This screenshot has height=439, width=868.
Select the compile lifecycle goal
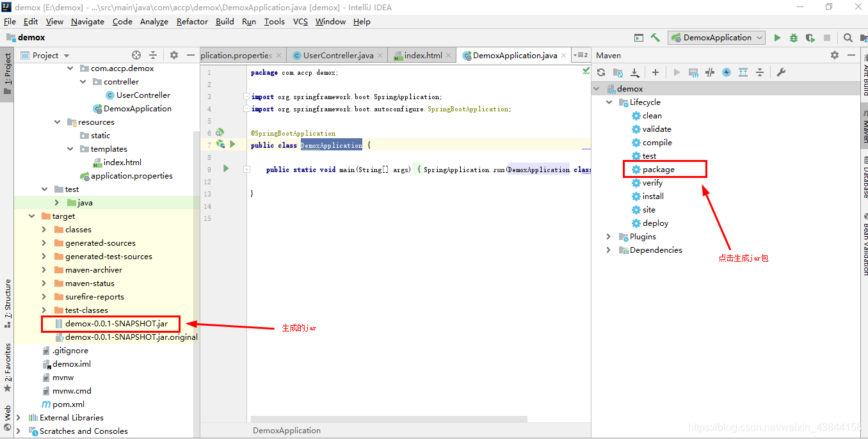coord(657,143)
